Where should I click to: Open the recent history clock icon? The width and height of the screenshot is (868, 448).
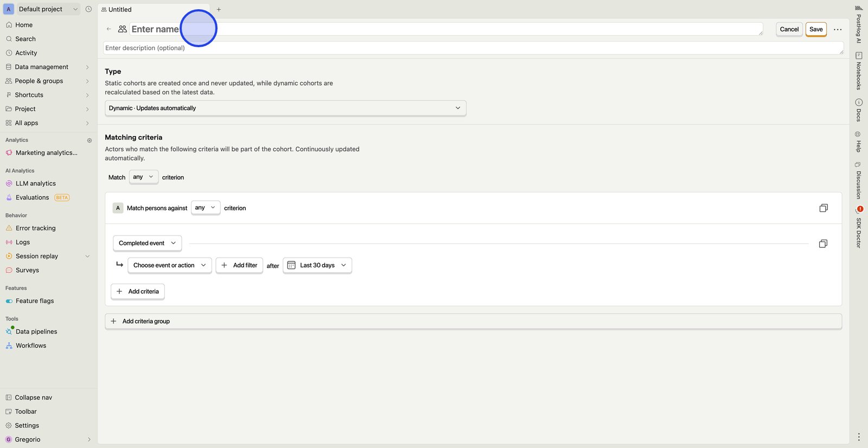(x=88, y=9)
